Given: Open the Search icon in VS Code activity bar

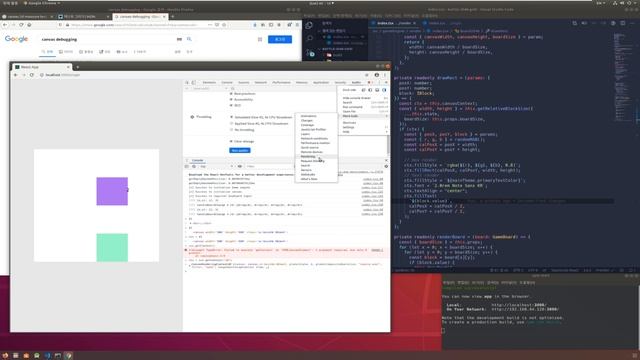Looking at the screenshot, I should click(x=309, y=39).
